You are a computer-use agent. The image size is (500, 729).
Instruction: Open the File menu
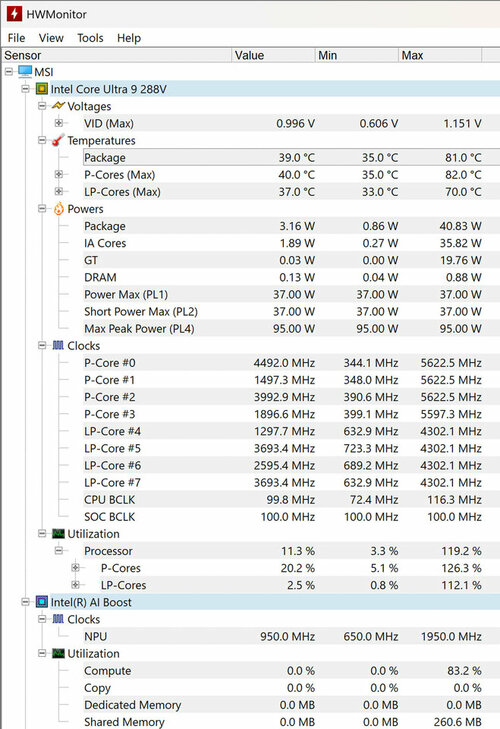(16, 38)
